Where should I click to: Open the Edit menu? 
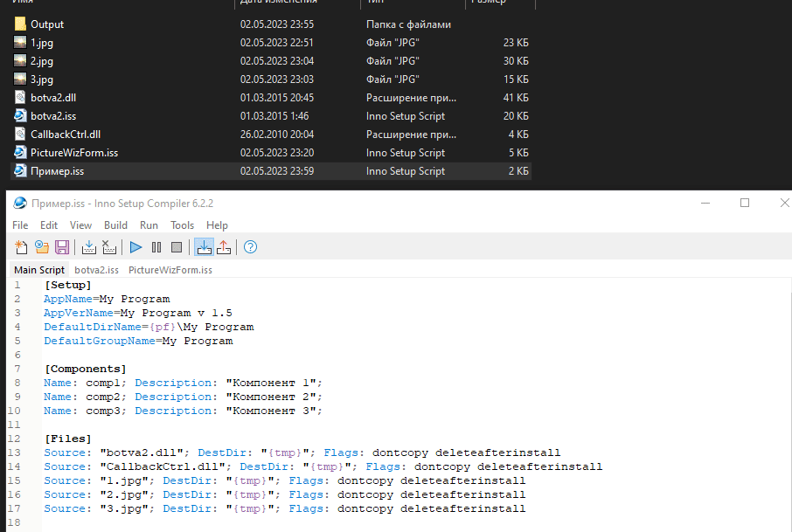pyautogui.click(x=49, y=225)
